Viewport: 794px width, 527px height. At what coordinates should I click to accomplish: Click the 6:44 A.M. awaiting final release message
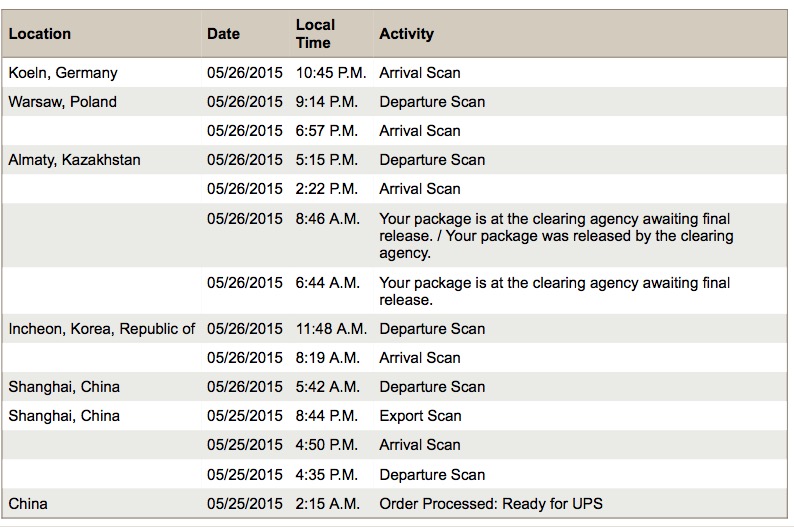click(x=554, y=291)
